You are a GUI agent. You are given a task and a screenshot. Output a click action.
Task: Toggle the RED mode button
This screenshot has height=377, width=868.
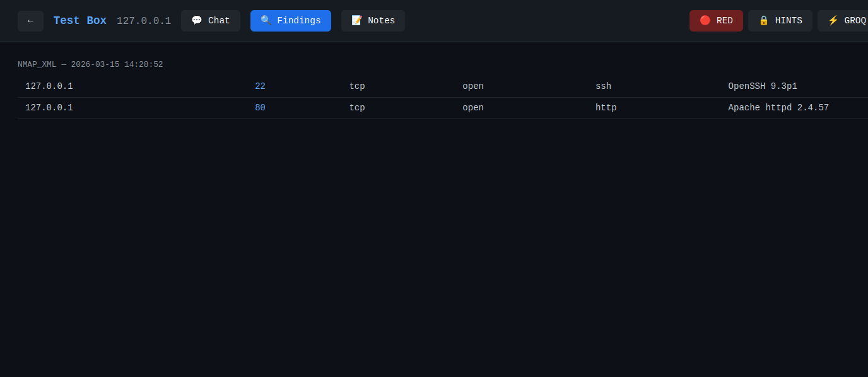click(716, 21)
